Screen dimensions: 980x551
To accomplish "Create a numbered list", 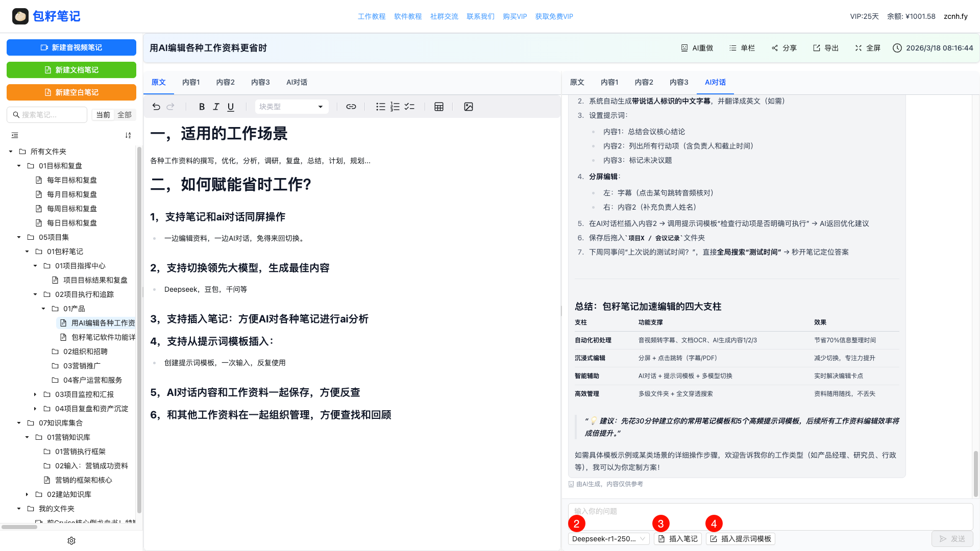I will point(395,107).
